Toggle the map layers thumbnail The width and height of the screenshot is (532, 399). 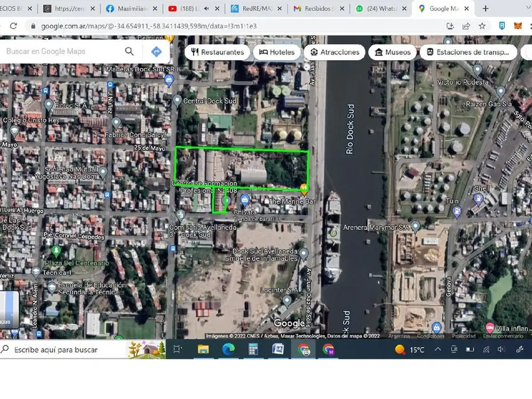click(9, 309)
